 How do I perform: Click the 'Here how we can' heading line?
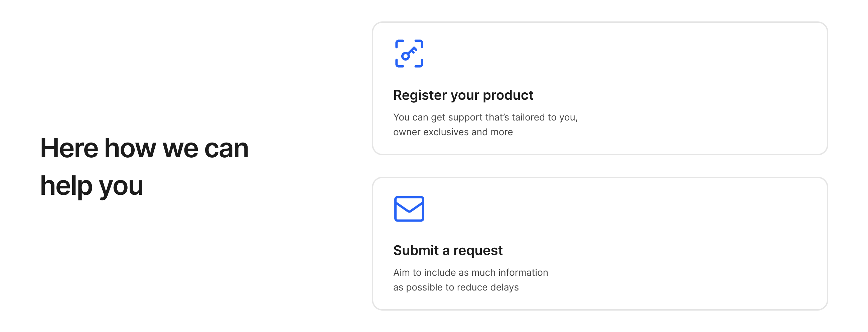point(144,148)
